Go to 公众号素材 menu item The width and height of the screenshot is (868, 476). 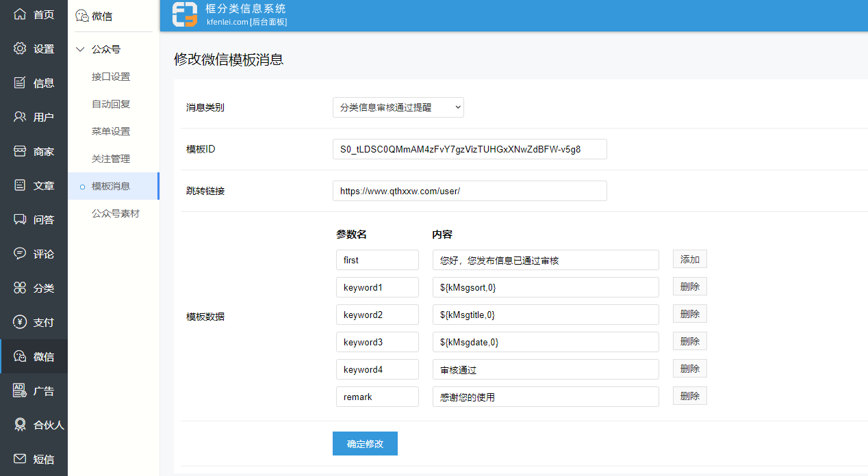click(x=116, y=213)
